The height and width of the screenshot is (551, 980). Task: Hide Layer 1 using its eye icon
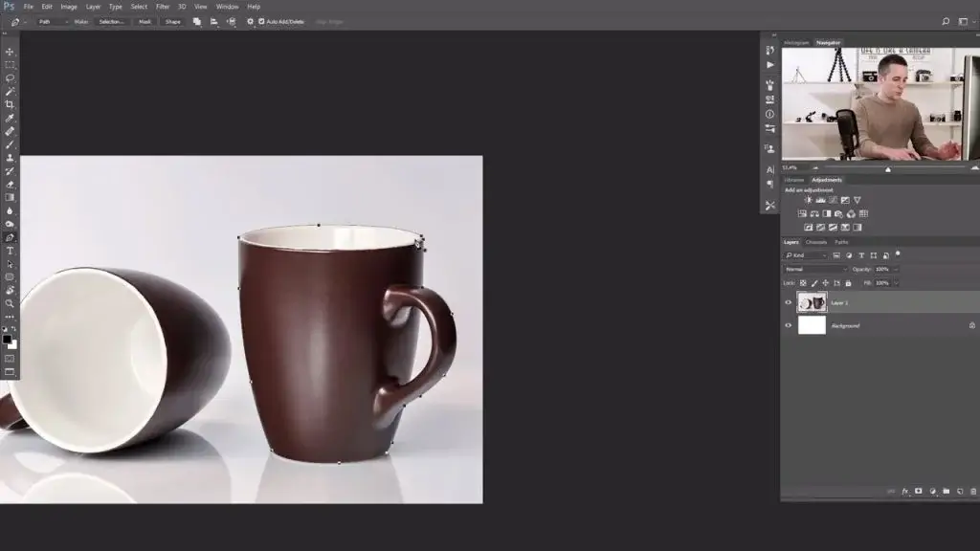pos(789,302)
